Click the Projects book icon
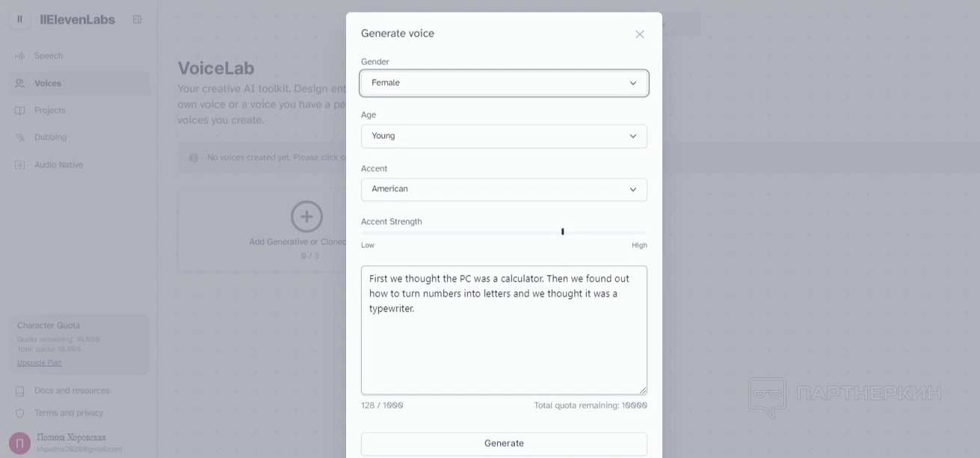This screenshot has height=458, width=980. click(x=20, y=111)
